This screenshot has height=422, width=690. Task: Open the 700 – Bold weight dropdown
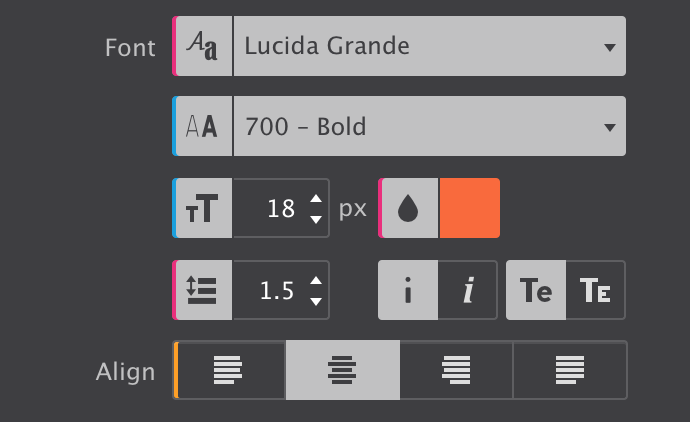click(x=429, y=126)
